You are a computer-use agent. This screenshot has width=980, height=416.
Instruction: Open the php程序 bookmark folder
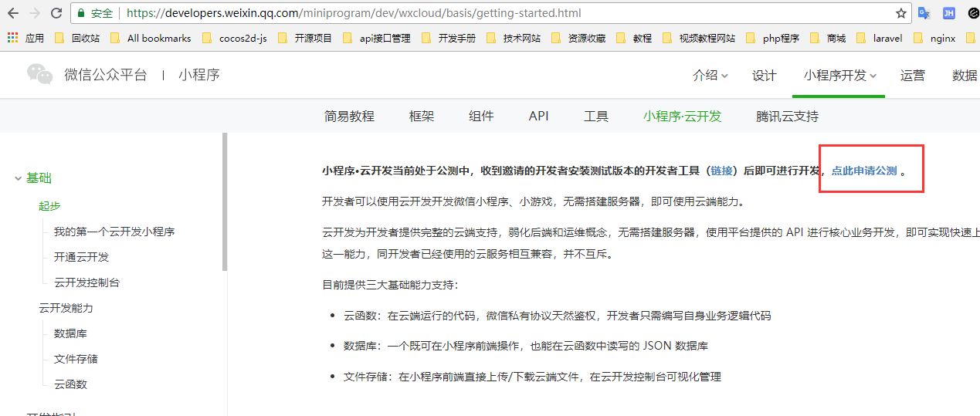[x=772, y=38]
